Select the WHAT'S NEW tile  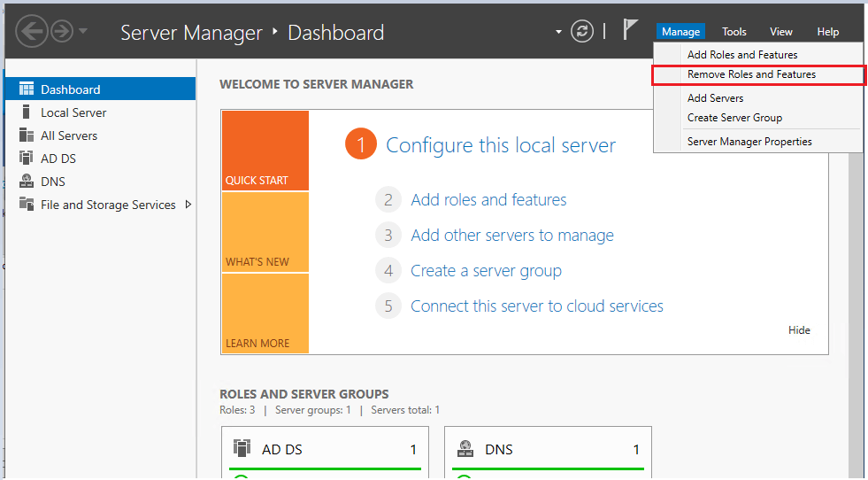[x=265, y=232]
